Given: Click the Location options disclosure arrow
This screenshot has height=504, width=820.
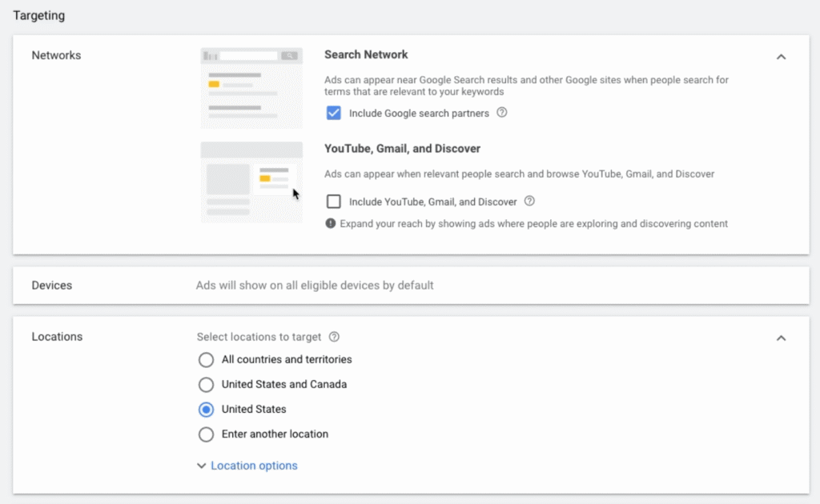Looking at the screenshot, I should [201, 465].
